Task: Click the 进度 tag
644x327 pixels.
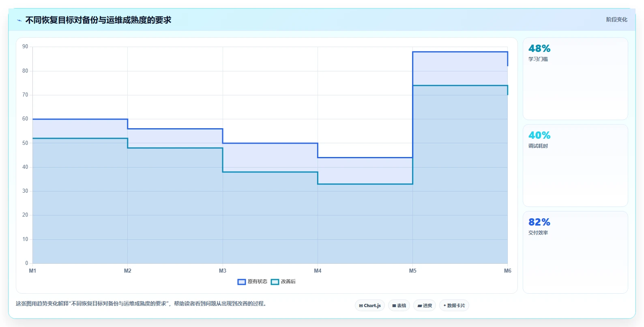Action: tap(425, 305)
